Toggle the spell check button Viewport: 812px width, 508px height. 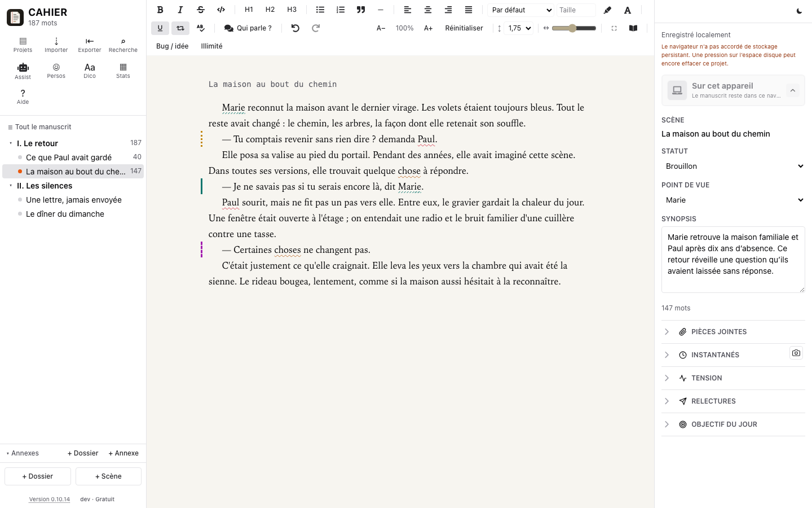[x=201, y=28]
